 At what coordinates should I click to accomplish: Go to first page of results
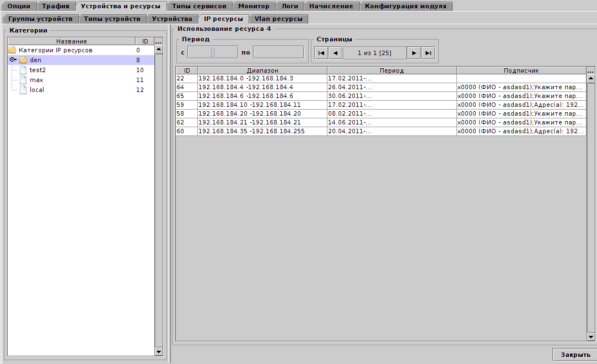[x=321, y=53]
